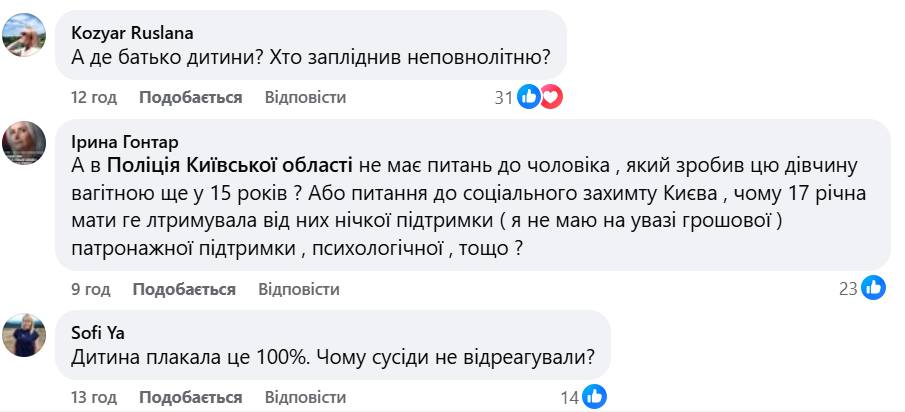The height and width of the screenshot is (412, 905).
Task: Click the 12 год timestamp link
Action: click(x=94, y=97)
